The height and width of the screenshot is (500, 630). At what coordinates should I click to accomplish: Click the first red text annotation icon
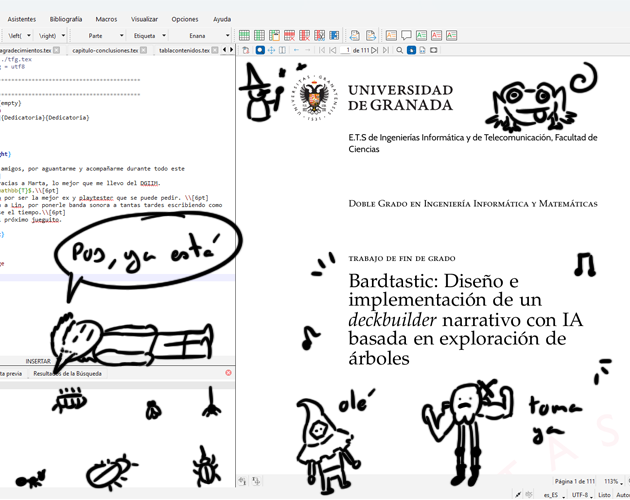[x=436, y=35]
